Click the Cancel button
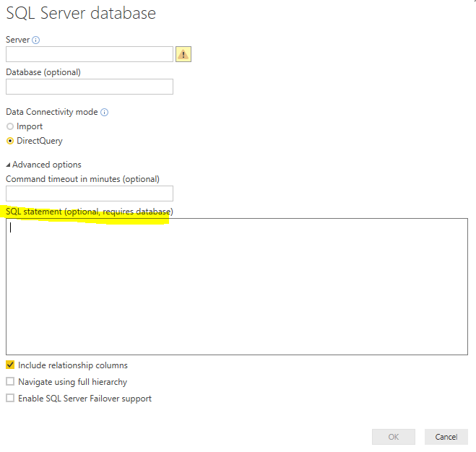Image resolution: width=476 pixels, height=452 pixels. 446,437
